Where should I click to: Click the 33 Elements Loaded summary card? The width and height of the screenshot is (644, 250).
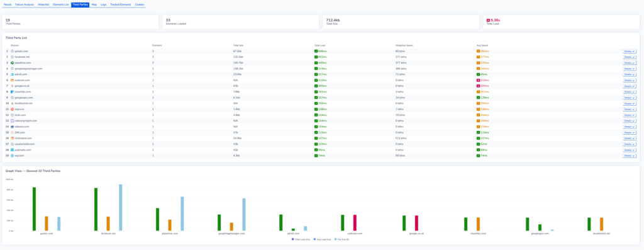click(241, 22)
